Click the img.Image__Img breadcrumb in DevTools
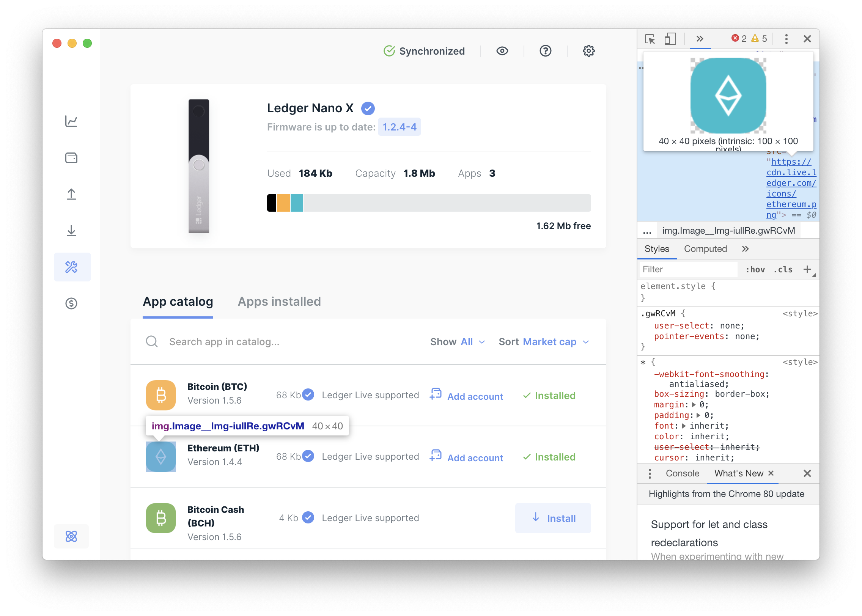Viewport: 862px width, 616px height. (728, 231)
